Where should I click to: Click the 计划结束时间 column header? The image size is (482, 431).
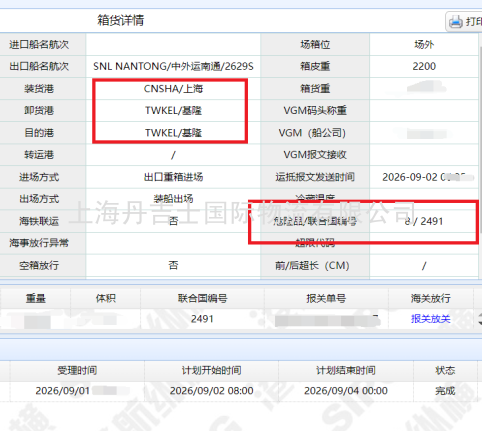click(x=346, y=370)
